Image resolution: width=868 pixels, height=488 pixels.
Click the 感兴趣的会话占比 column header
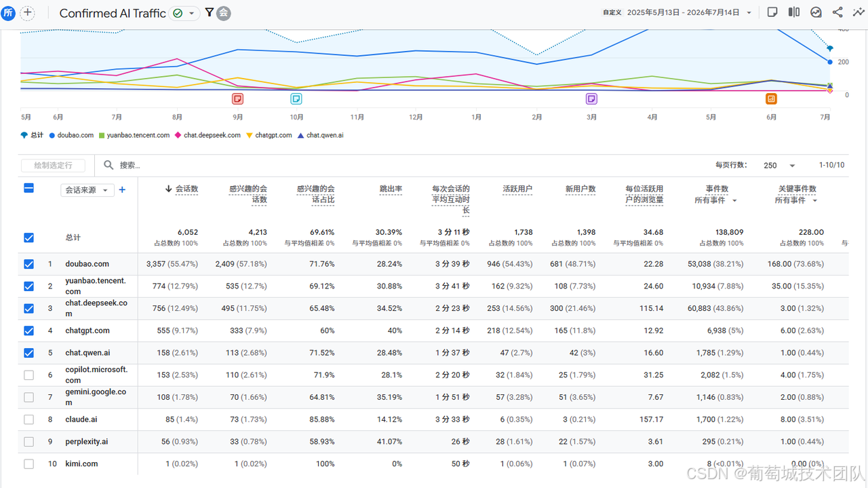[315, 194]
